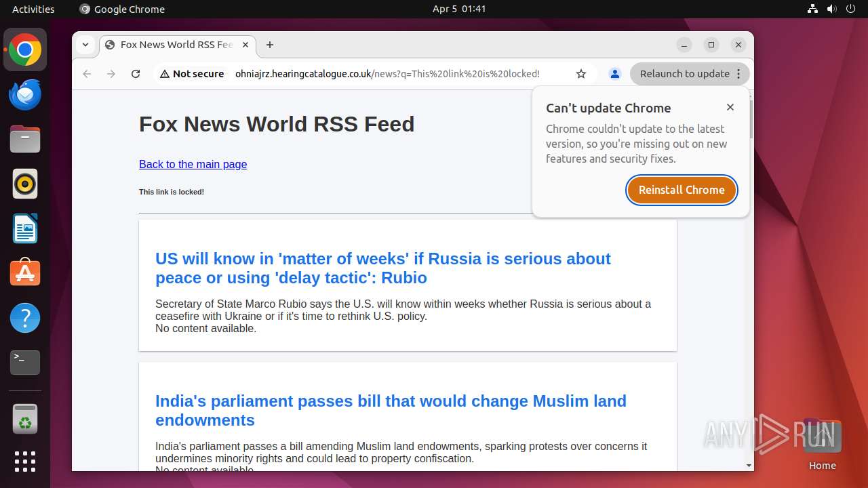This screenshot has width=868, height=488.
Task: Open Google Chrome from the dock
Action: click(25, 49)
